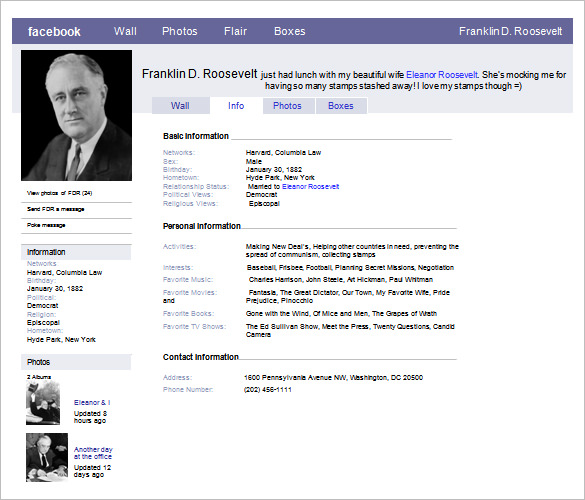
Task: Click Favorite Music list with Charles Harrison
Action: (x=341, y=279)
